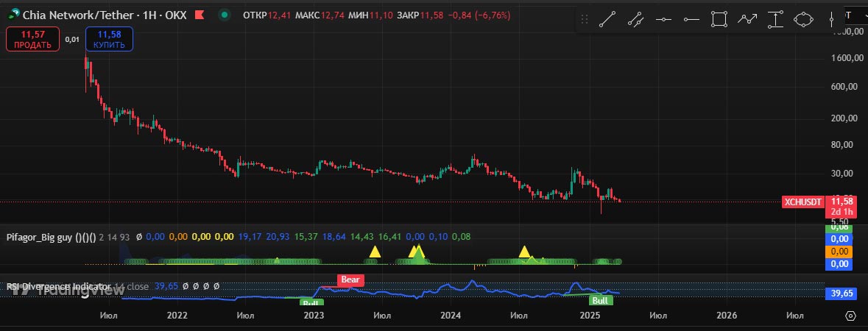Viewport: 868px width, 331px height.
Task: Click the 2025 time axis label
Action: pyautogui.click(x=590, y=315)
